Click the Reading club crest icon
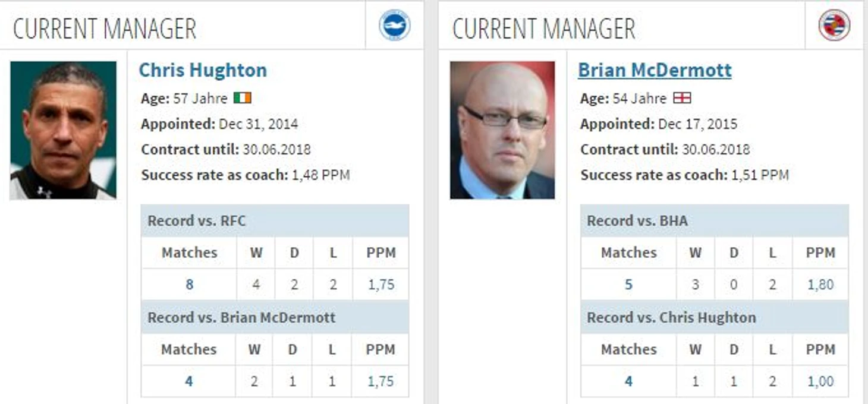Screen dimensions: 868x404 (x=834, y=25)
